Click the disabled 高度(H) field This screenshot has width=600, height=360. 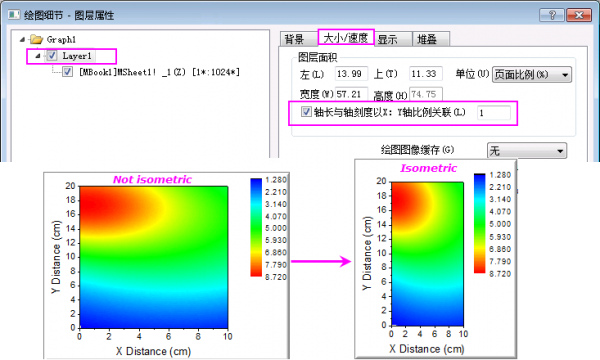(x=425, y=94)
